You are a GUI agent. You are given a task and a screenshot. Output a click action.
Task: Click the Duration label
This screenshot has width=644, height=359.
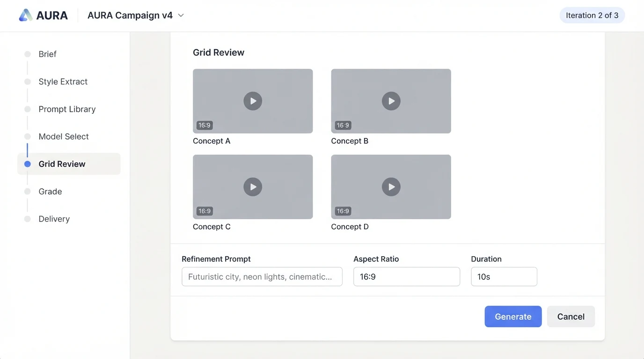(486, 259)
